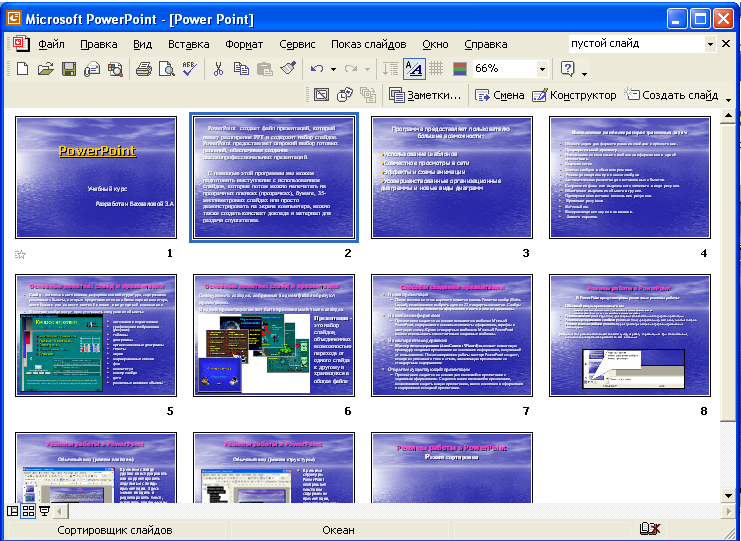Select the slide 8 thumbnail

pyautogui.click(x=630, y=335)
